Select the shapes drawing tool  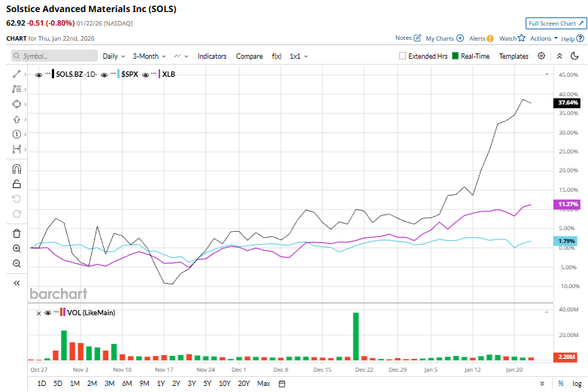click(x=17, y=104)
